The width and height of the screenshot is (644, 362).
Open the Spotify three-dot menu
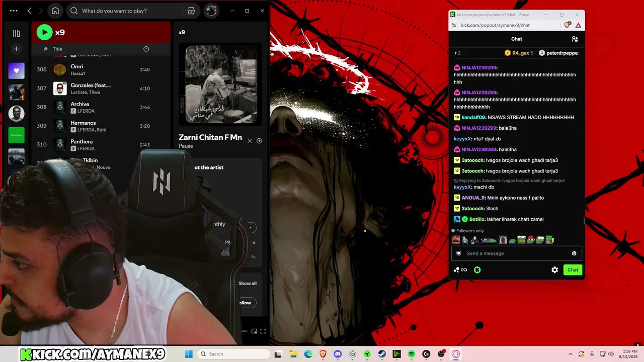14,11
